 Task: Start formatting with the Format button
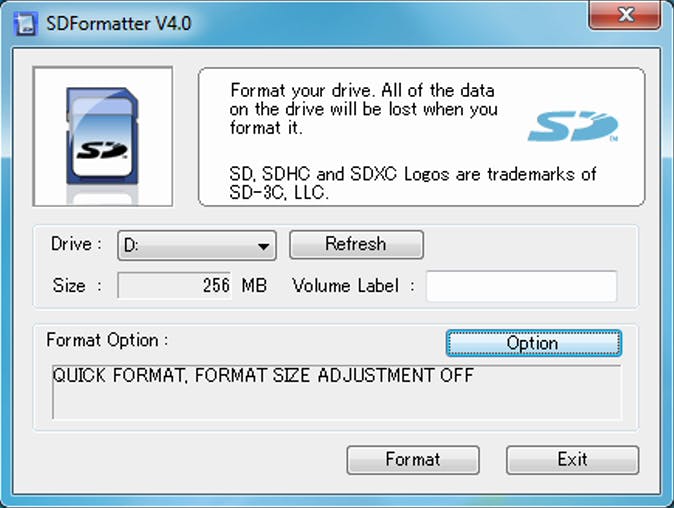(x=413, y=460)
